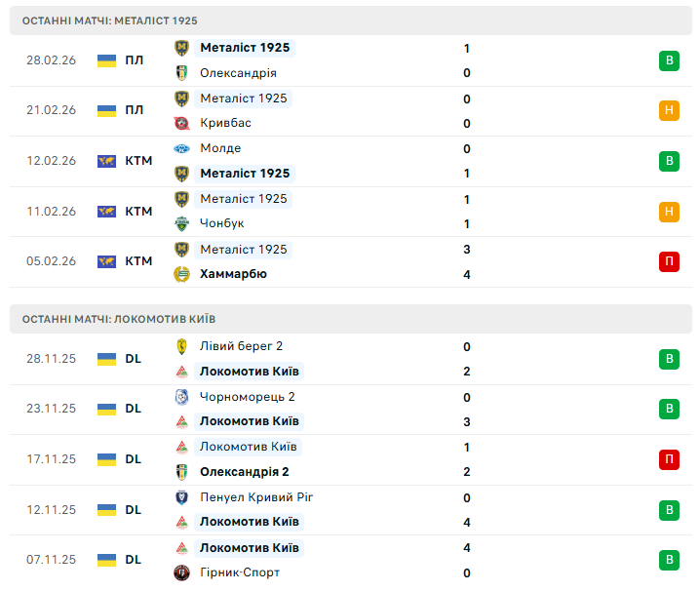Click green win badge for 28.02.26 match

coord(669,60)
